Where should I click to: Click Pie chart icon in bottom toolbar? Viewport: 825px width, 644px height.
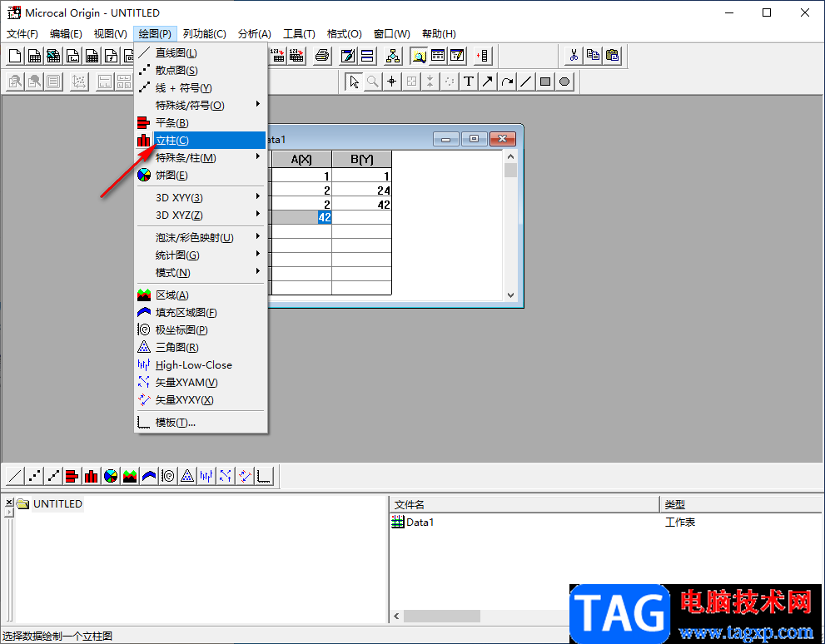111,476
